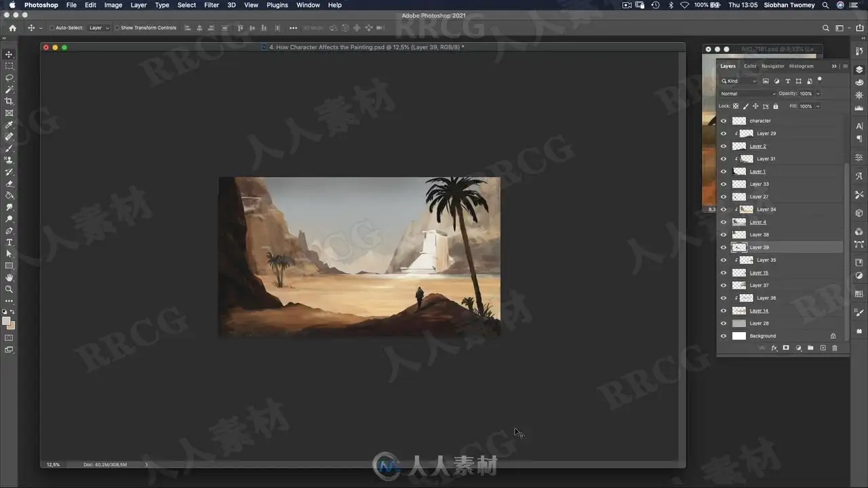Image resolution: width=868 pixels, height=488 pixels.
Task: Add a layer style with fx icon
Action: pos(774,348)
